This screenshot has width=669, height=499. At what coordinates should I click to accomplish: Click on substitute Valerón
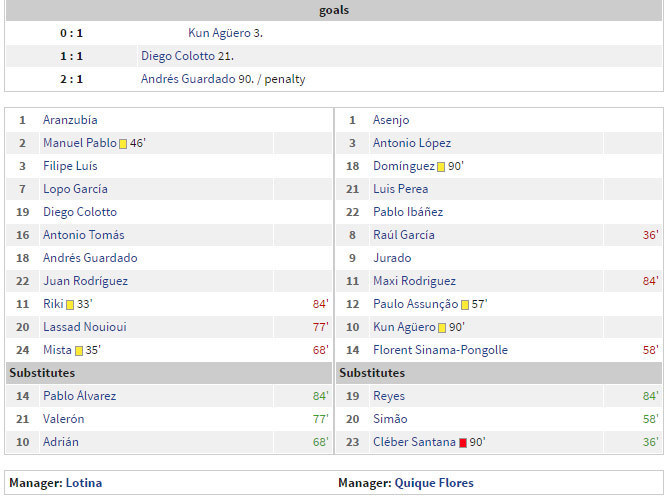click(64, 419)
